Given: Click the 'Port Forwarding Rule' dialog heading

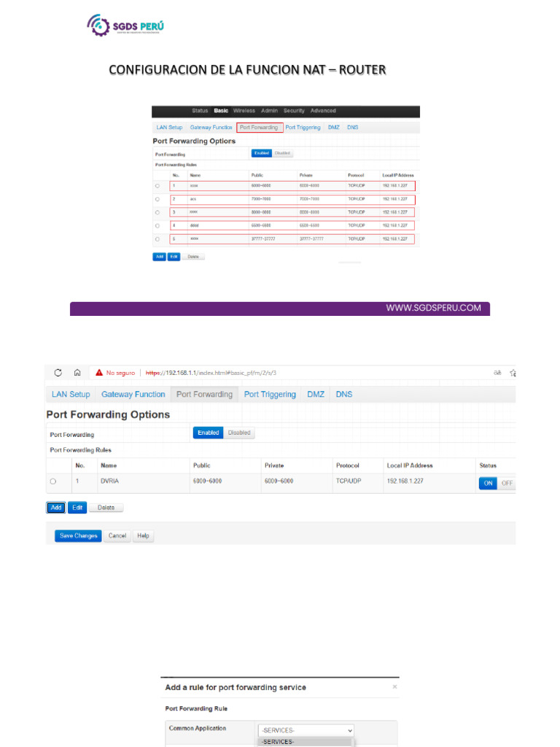Looking at the screenshot, I should click(196, 708).
